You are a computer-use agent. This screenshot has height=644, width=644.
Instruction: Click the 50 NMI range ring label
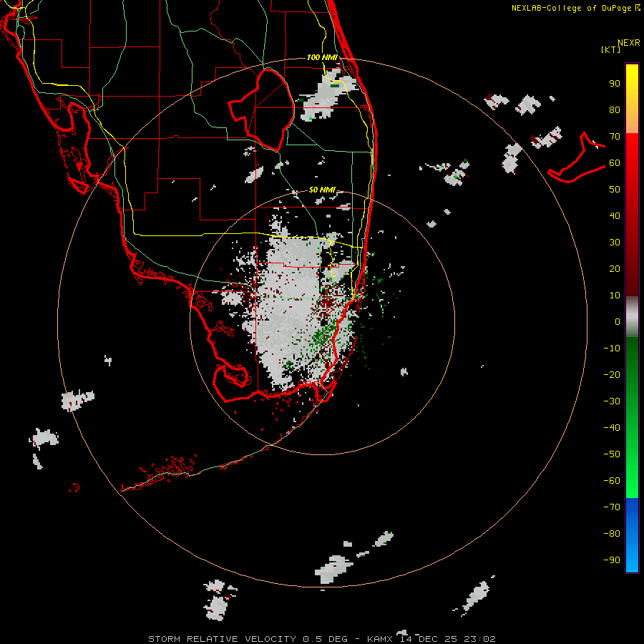point(322,190)
